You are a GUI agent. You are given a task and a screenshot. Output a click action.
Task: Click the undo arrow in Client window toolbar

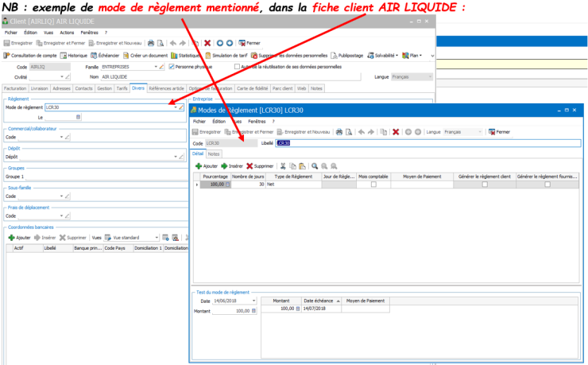pyautogui.click(x=173, y=43)
